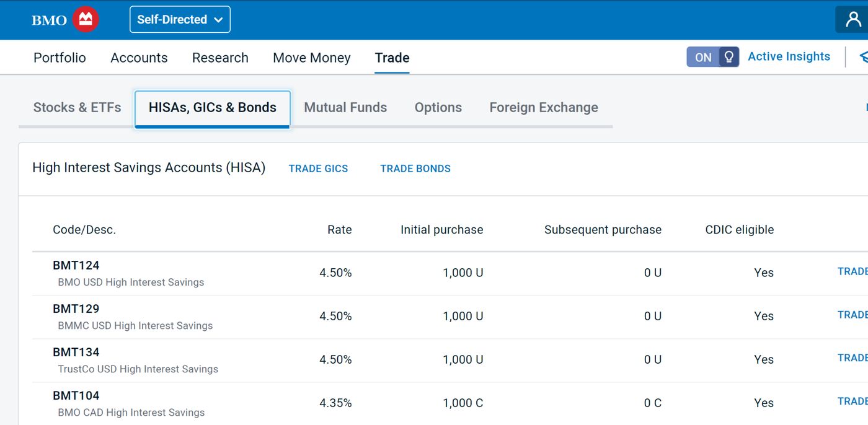Select the HISAs, GICs & Bonds tab
The image size is (868, 425).
point(212,108)
